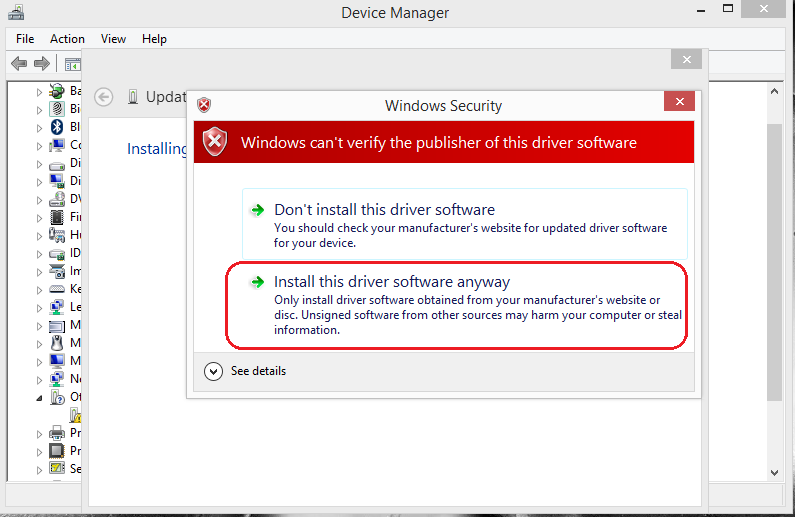Expand the 'Bi' biometric tree node

pyautogui.click(x=39, y=110)
